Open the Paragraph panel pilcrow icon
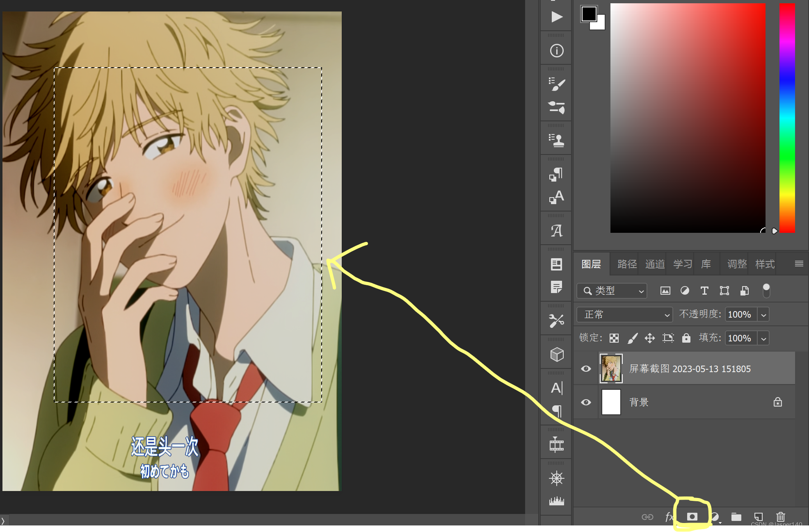This screenshot has height=532, width=809. pos(557,411)
